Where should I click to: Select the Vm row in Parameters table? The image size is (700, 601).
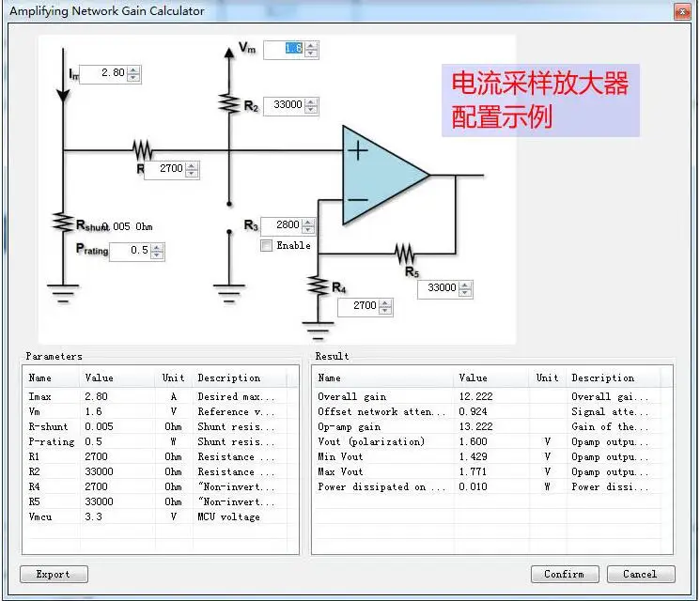click(160, 412)
